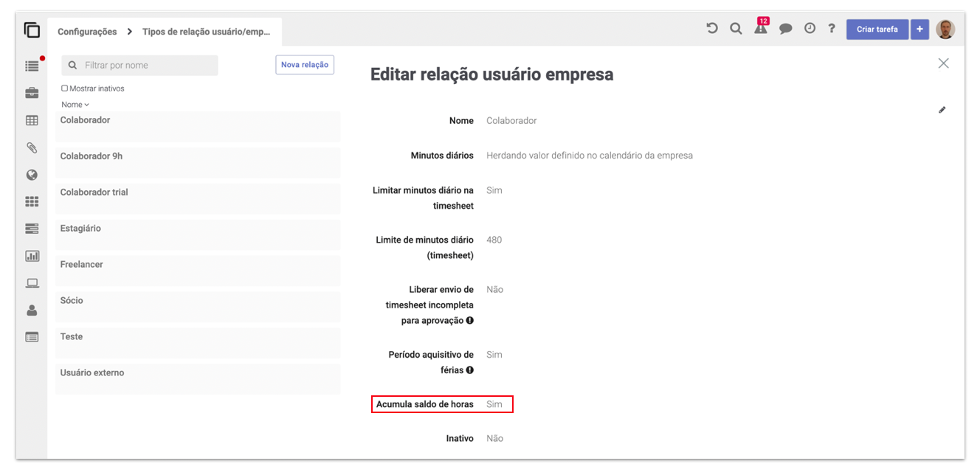Image resolution: width=980 pixels, height=475 pixels.
Task: Select Freelancer in the relation list
Action: point(198,270)
